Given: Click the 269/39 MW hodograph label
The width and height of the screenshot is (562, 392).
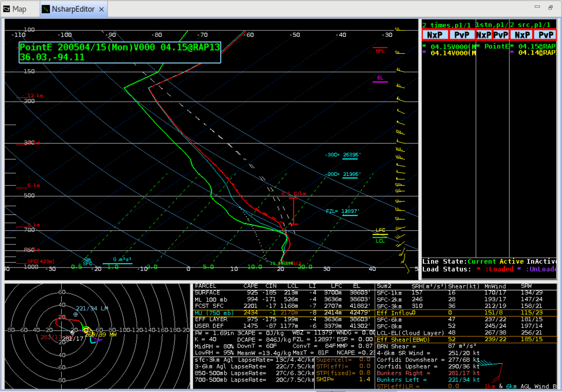Looking at the screenshot, I should (101, 335).
